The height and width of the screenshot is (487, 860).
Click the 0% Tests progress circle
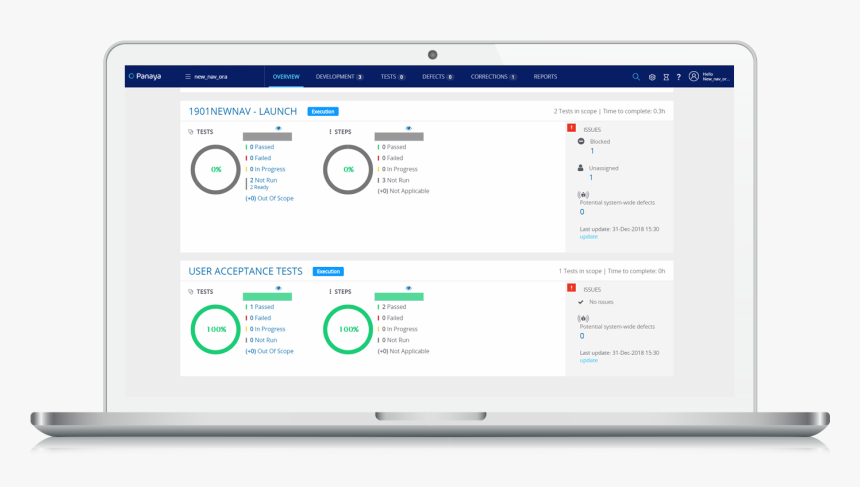point(216,169)
